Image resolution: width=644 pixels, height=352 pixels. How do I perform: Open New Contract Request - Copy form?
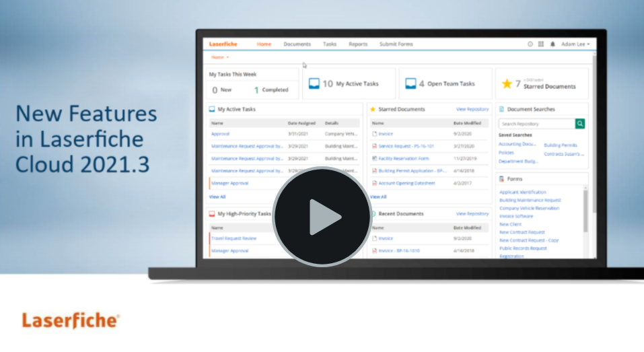pyautogui.click(x=528, y=240)
